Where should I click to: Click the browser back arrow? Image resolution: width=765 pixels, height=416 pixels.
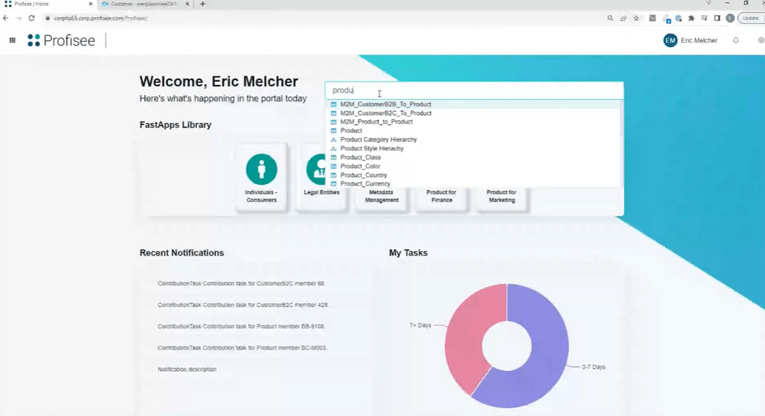tap(6, 18)
